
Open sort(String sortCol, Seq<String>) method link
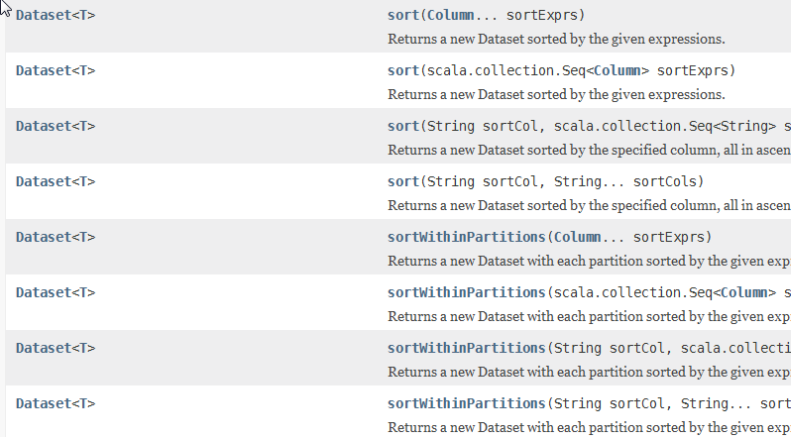[x=402, y=127]
